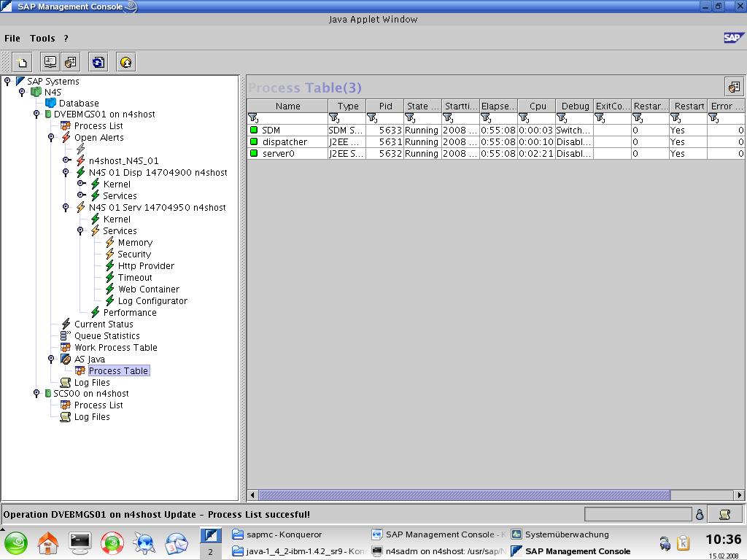Click the home icon in the taskbar

click(47, 542)
